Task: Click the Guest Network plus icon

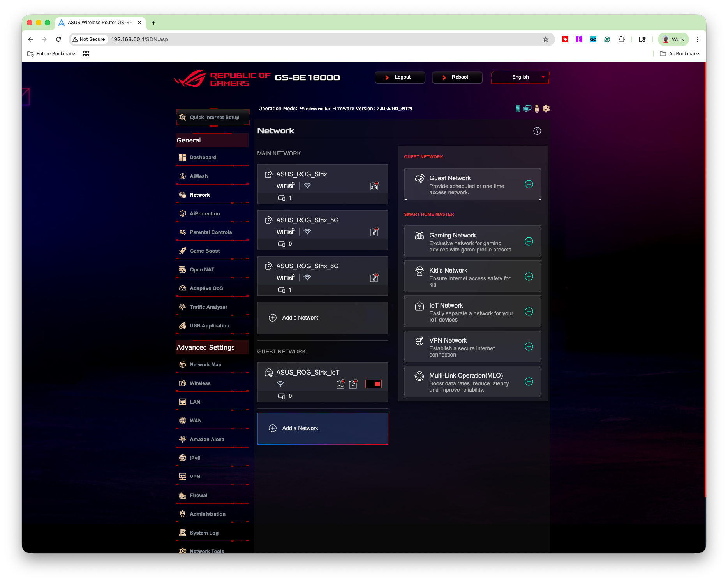Action: coord(529,184)
